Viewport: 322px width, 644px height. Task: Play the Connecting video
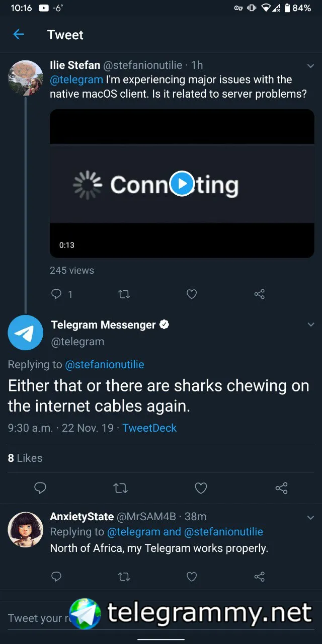182,184
